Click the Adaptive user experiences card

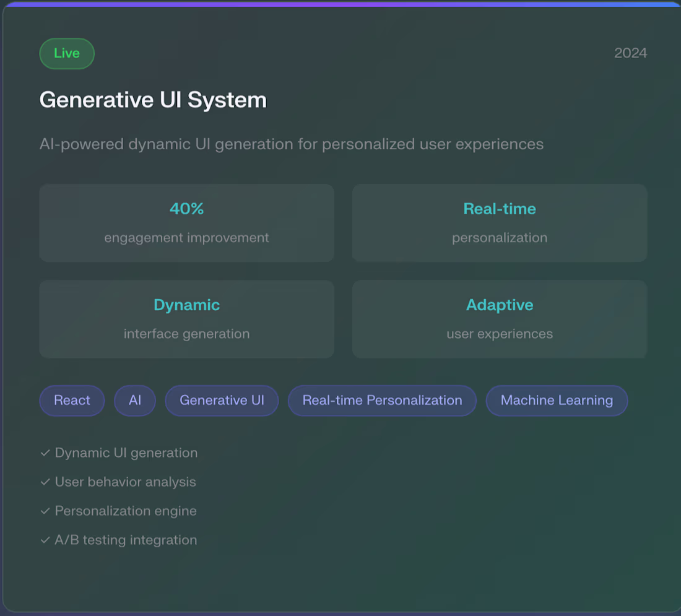coord(499,319)
